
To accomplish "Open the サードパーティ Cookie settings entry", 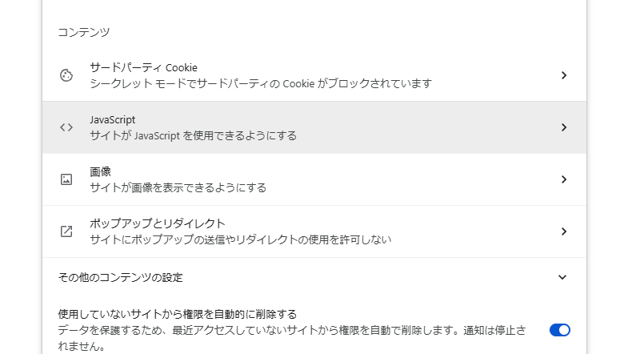I will coord(143,67).
